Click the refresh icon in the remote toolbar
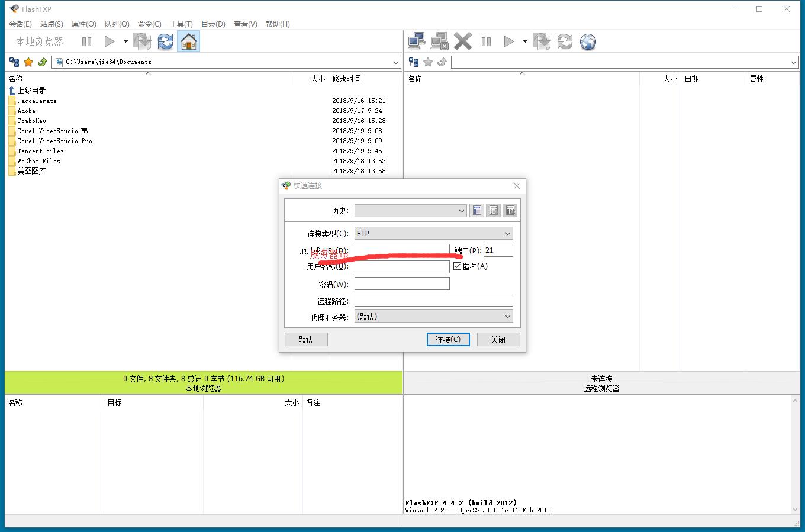 [565, 41]
